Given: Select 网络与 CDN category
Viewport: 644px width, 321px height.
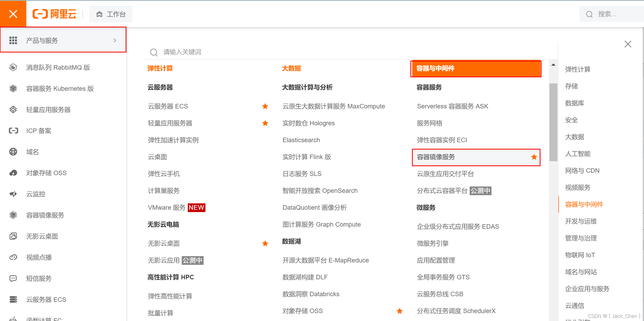Looking at the screenshot, I should click(x=582, y=171).
